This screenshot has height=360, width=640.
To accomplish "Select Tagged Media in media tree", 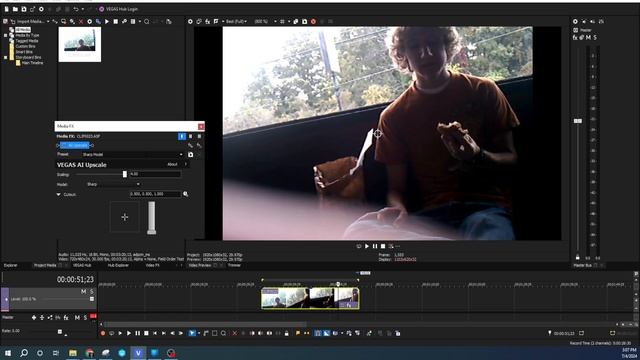I will [27, 41].
